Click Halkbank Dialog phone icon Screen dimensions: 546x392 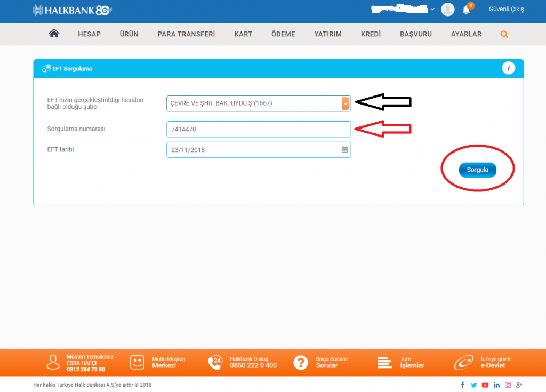[x=215, y=362]
